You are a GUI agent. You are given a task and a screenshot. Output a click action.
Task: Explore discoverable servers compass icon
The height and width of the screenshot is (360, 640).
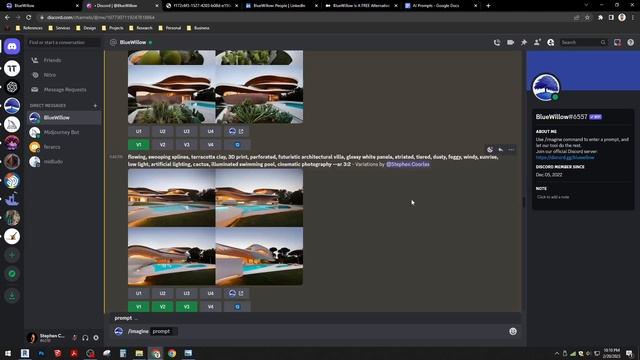click(x=12, y=274)
